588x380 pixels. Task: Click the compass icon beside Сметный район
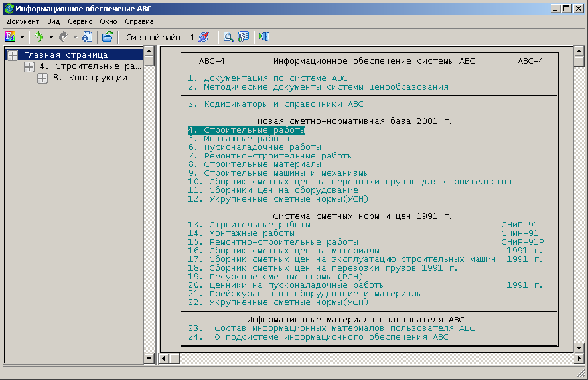(x=204, y=37)
